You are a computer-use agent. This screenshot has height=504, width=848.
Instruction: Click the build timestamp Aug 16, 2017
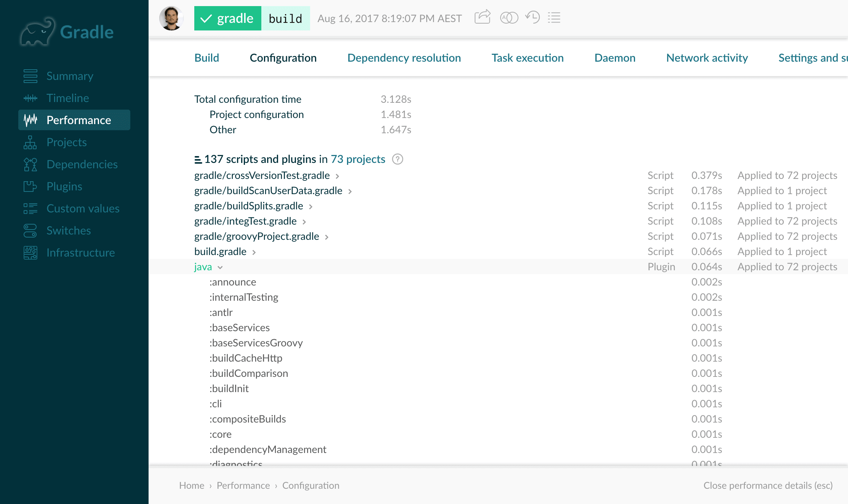(390, 18)
